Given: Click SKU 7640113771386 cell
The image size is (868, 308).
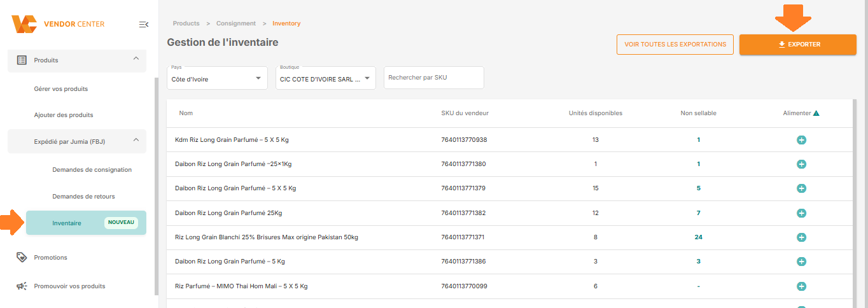Looking at the screenshot, I should [x=463, y=262].
